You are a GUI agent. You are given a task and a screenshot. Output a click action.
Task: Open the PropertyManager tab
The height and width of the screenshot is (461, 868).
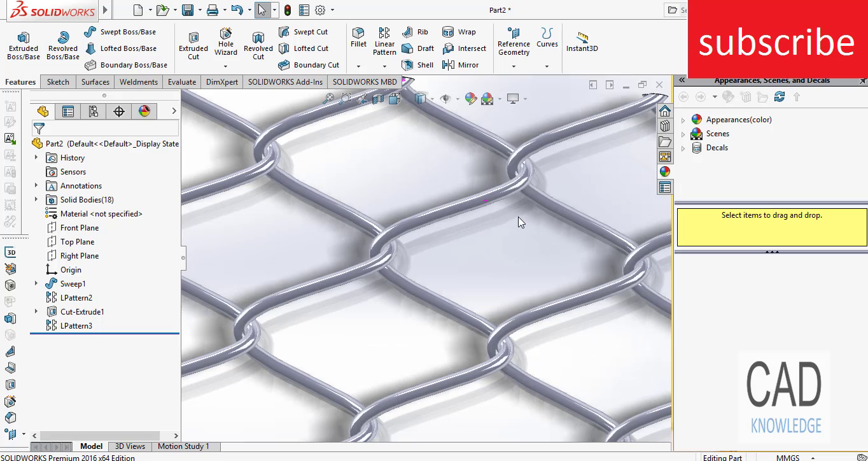point(68,111)
